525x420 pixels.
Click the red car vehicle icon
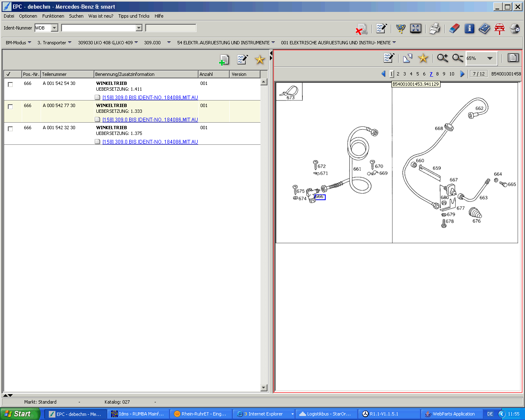coord(499,29)
